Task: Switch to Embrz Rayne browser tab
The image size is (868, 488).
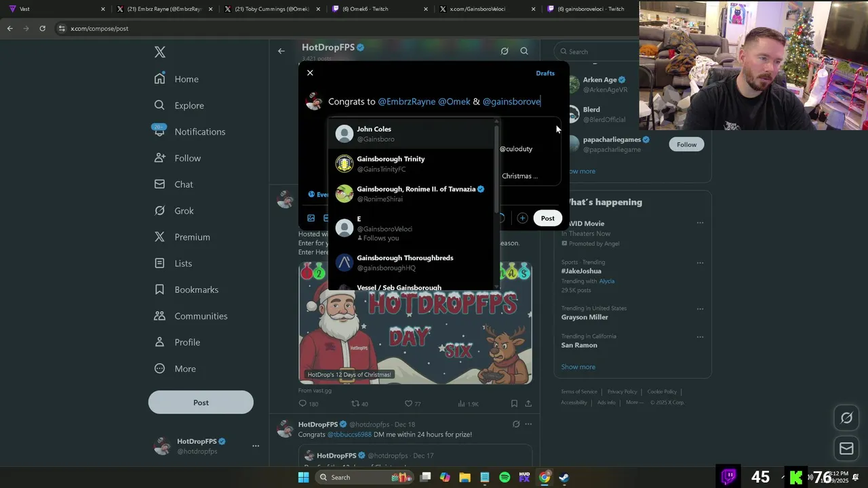Action: (x=163, y=9)
